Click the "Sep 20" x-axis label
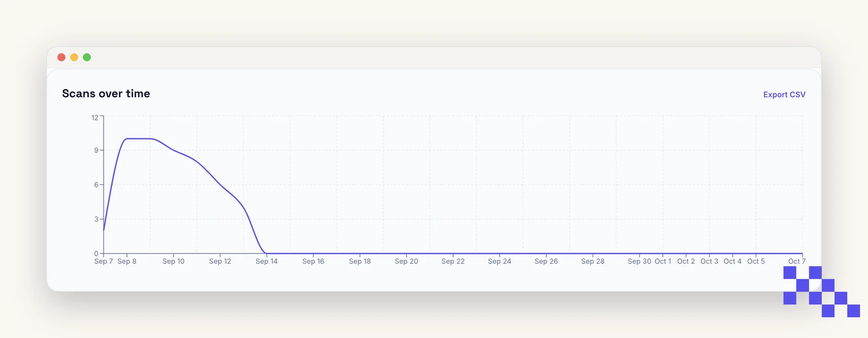Screen dimensions: 868x338 click(406, 261)
